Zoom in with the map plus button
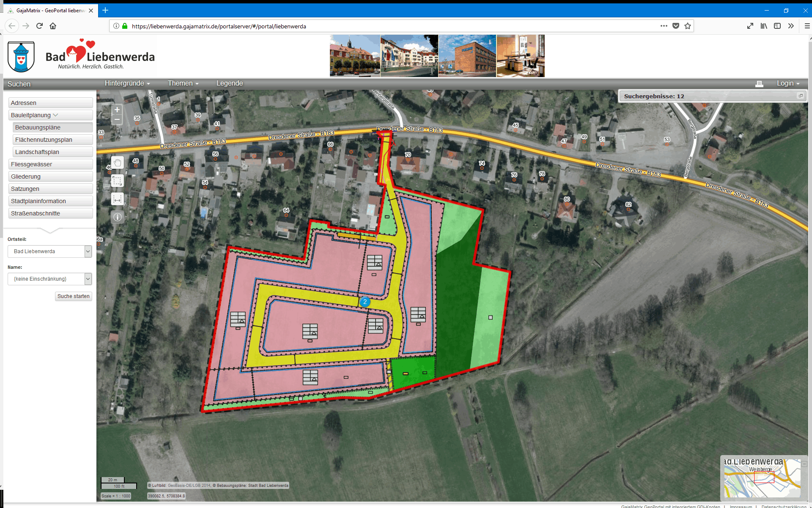This screenshot has height=508, width=812. (117, 110)
